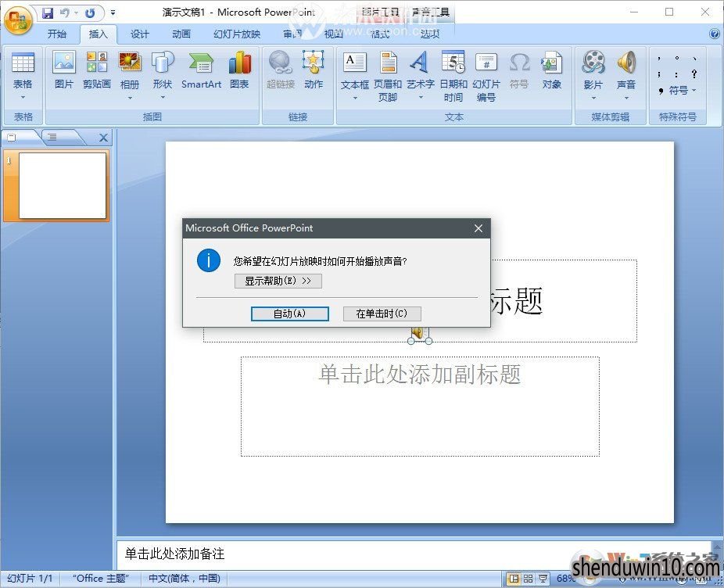Insert a 影片 movie
724x588 pixels.
coord(593,63)
